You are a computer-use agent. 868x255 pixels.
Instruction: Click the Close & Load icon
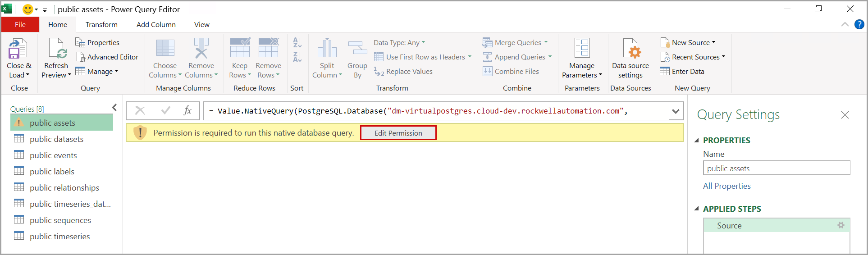18,49
